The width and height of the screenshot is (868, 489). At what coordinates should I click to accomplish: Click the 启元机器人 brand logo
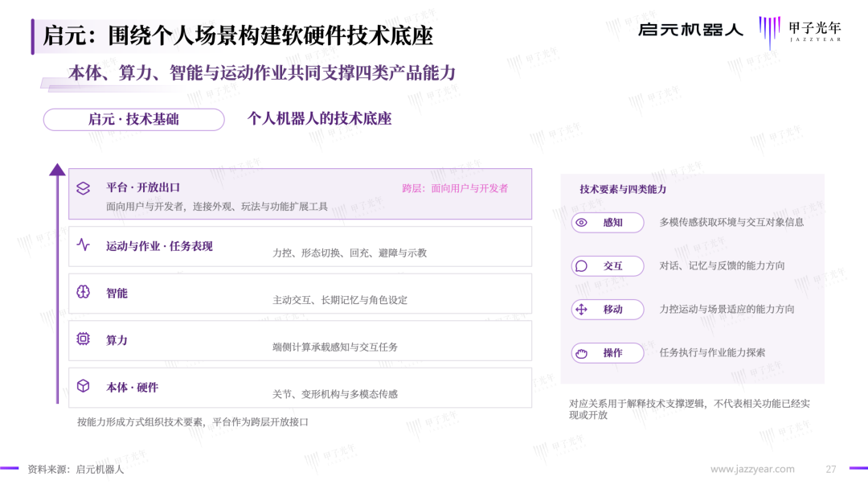(x=690, y=29)
